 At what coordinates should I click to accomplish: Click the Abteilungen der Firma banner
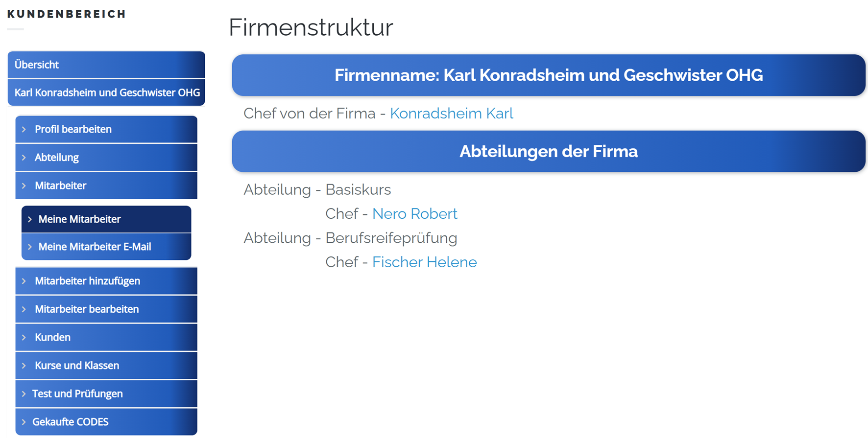(548, 152)
